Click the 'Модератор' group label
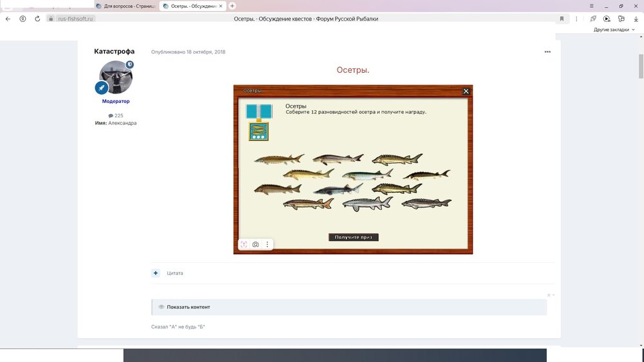The image size is (644, 362). pyautogui.click(x=116, y=101)
